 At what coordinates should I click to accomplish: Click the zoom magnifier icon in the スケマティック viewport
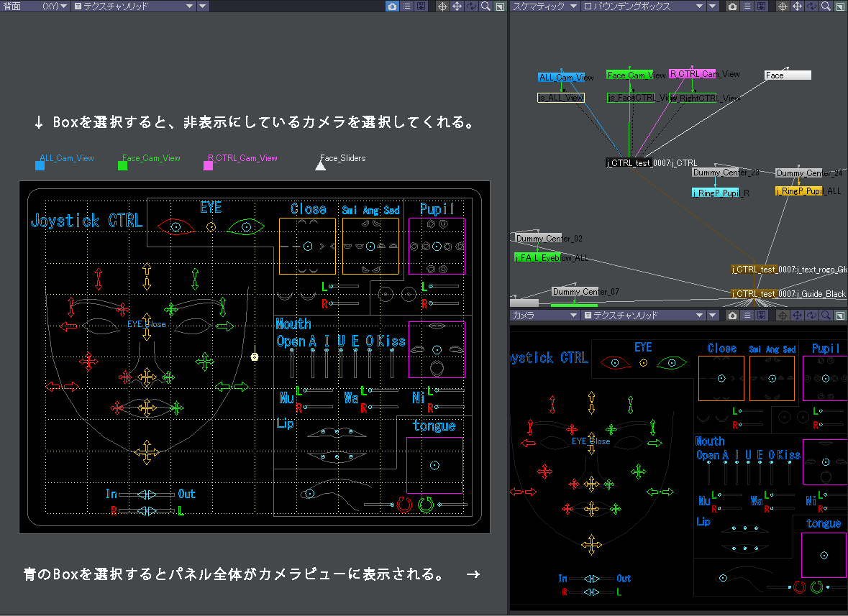[826, 6]
